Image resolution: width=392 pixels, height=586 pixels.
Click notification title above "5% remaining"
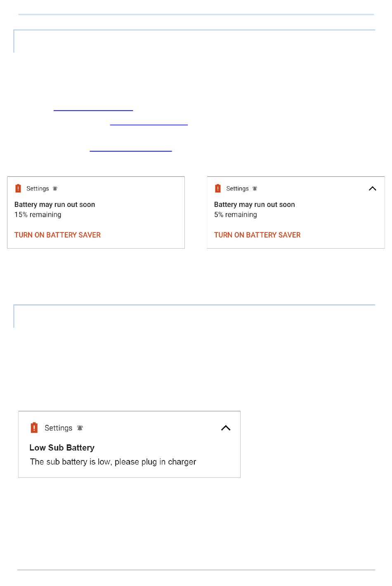pos(255,204)
